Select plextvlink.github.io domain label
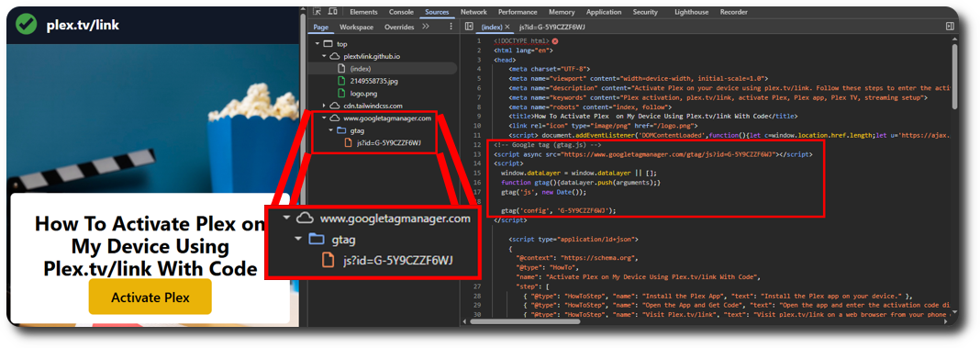The image size is (980, 348). click(372, 56)
